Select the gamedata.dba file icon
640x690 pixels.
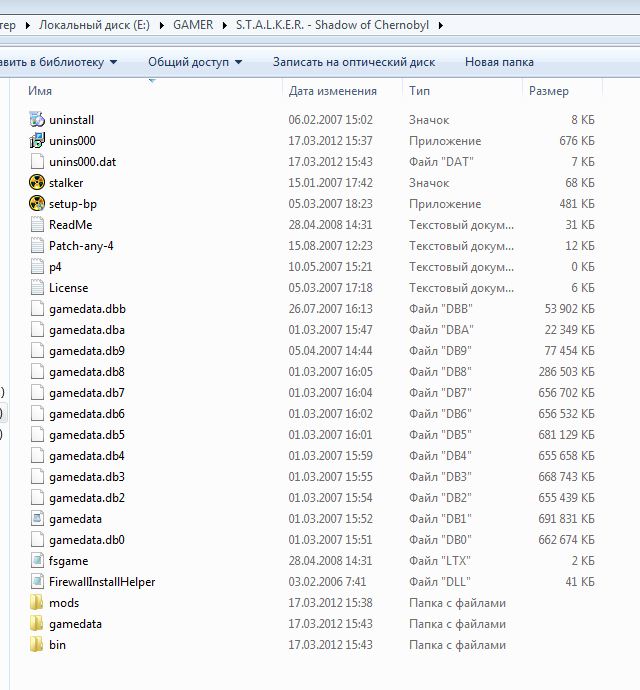[37, 330]
